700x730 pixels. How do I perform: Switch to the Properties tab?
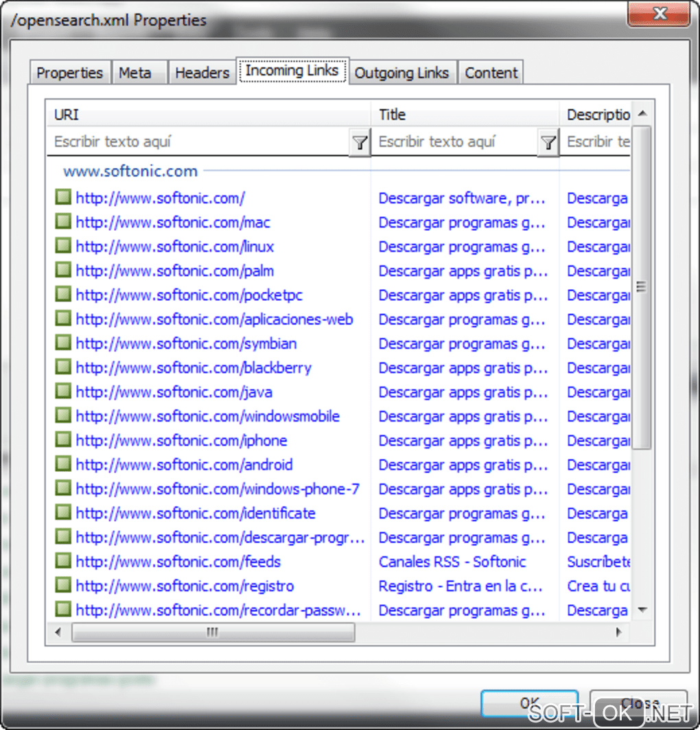(x=70, y=73)
